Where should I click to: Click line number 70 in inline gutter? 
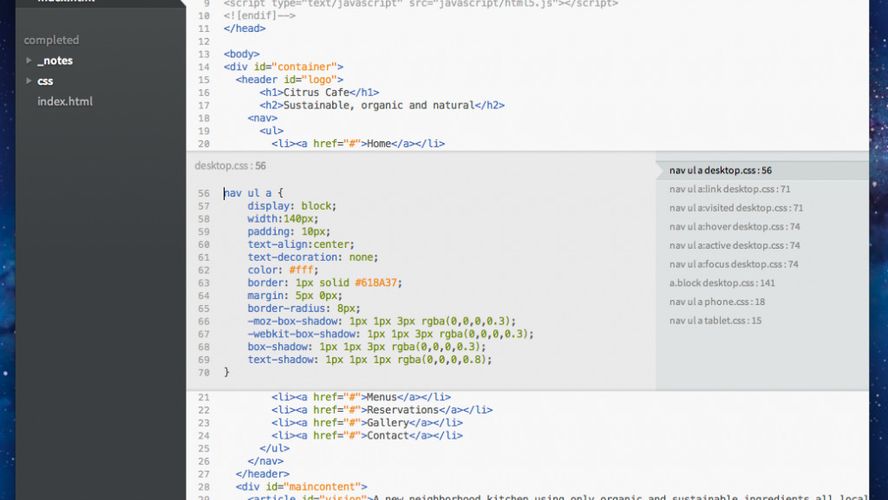tap(204, 373)
